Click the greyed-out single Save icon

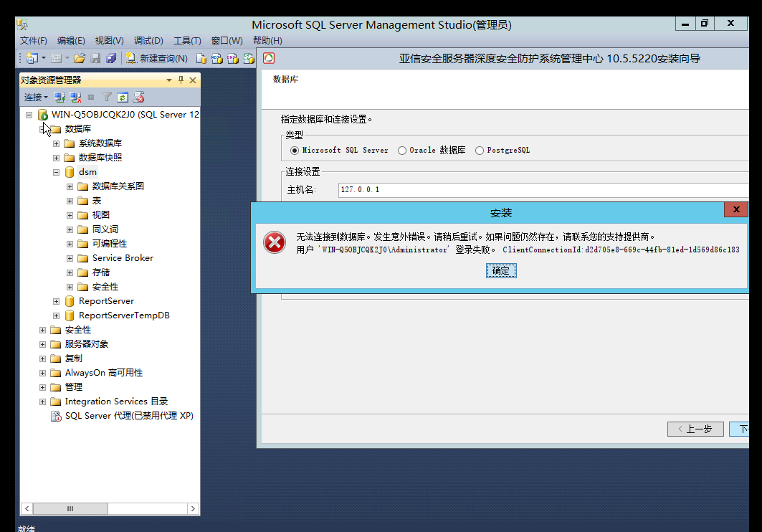[95, 58]
